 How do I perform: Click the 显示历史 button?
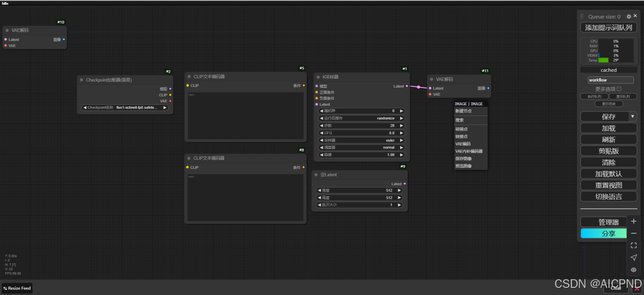pos(608,104)
